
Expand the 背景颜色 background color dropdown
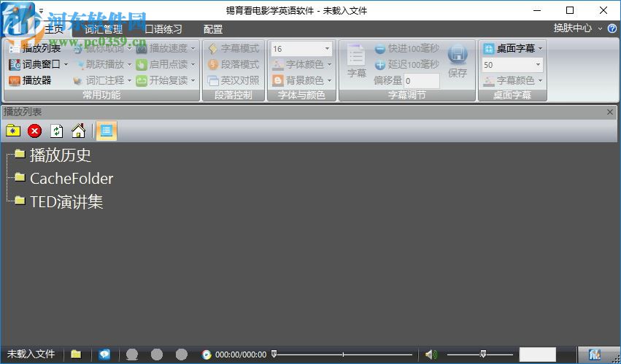point(330,80)
